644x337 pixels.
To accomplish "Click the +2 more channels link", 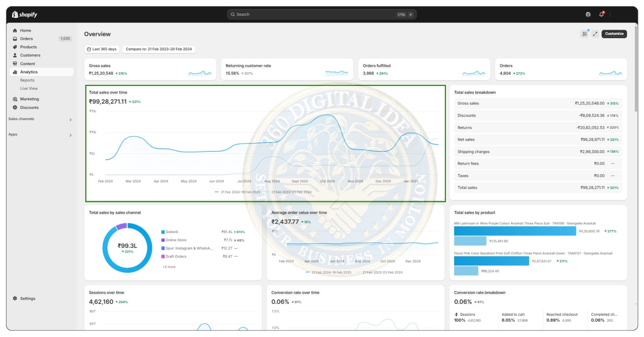I will click(169, 267).
